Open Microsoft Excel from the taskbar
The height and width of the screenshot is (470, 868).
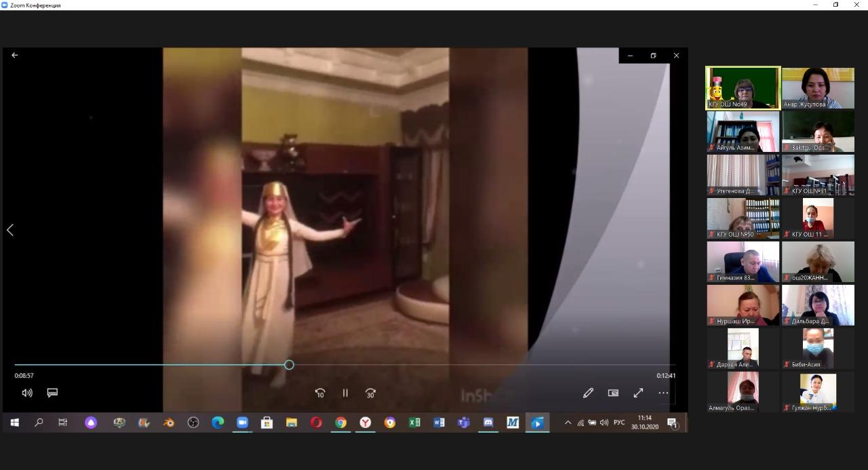(x=414, y=423)
